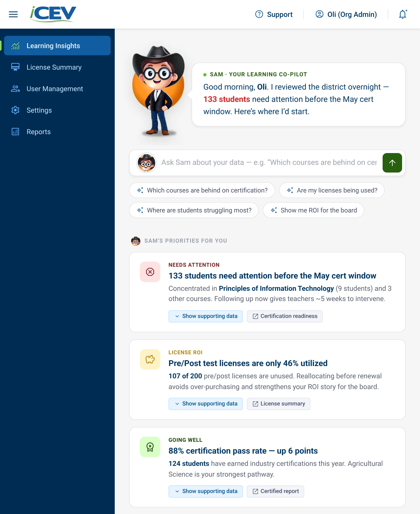
Task: Click the Sam cowboy mascot image
Action: tap(158, 91)
